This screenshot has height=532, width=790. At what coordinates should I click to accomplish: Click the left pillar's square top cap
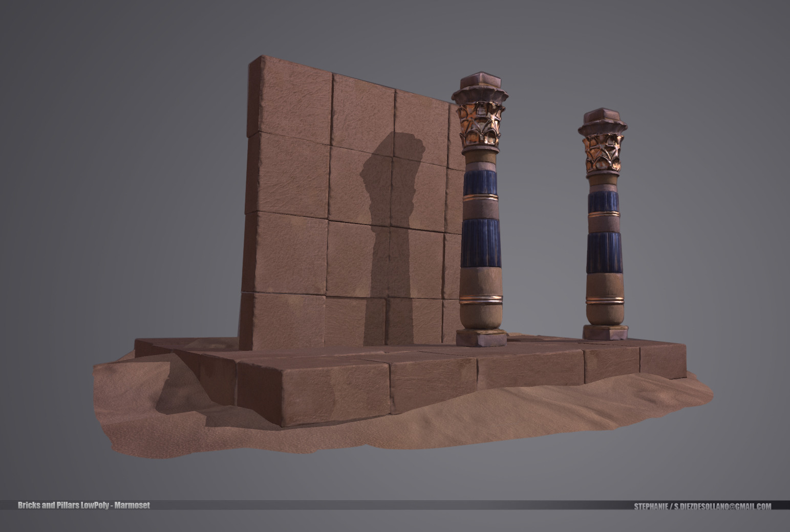[x=480, y=78]
